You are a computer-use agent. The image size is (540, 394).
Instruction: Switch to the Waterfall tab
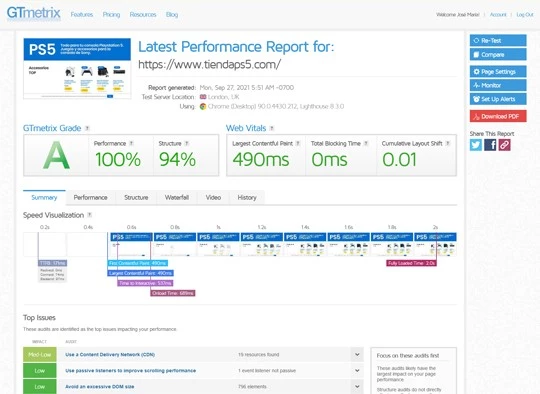click(177, 197)
